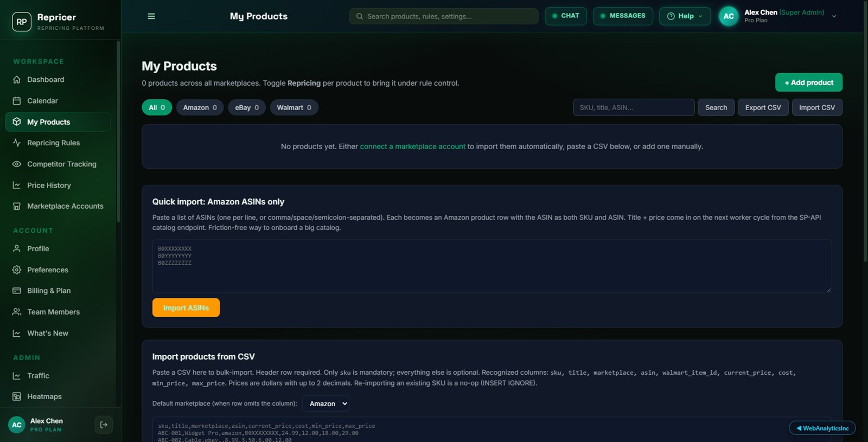The height and width of the screenshot is (442, 868).
Task: Click the Search button next to SKU field
Action: point(716,107)
